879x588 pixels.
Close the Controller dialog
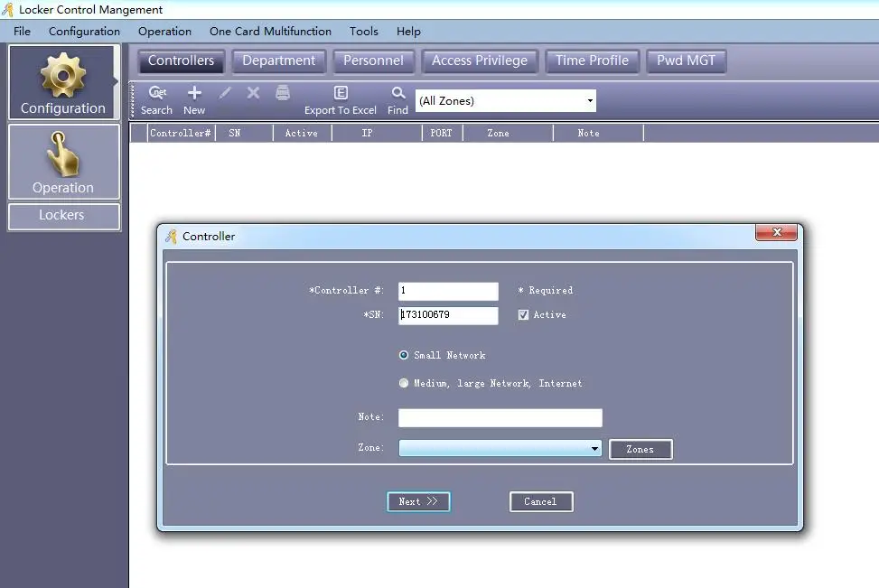pyautogui.click(x=776, y=232)
